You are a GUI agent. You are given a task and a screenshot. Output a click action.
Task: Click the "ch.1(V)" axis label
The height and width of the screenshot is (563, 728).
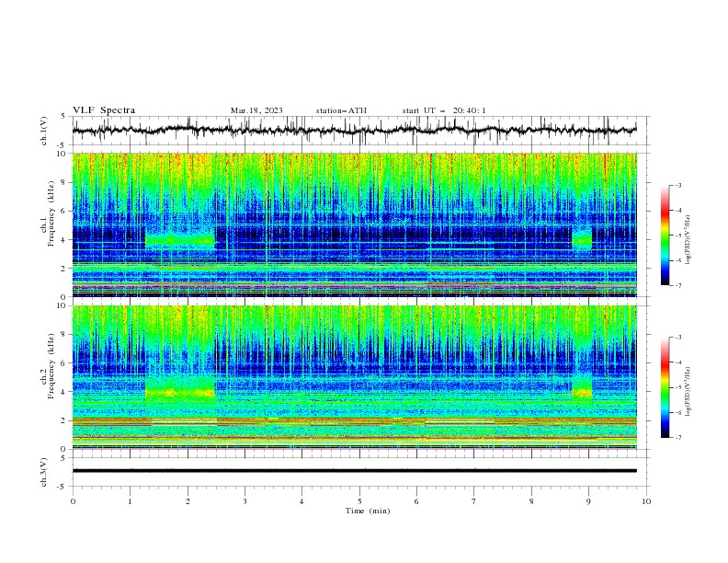coord(44,131)
